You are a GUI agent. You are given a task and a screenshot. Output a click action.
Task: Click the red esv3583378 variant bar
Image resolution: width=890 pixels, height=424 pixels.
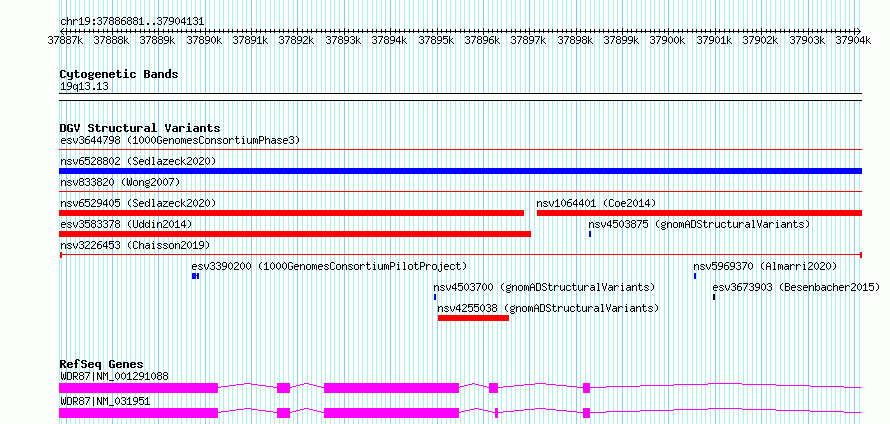point(295,234)
